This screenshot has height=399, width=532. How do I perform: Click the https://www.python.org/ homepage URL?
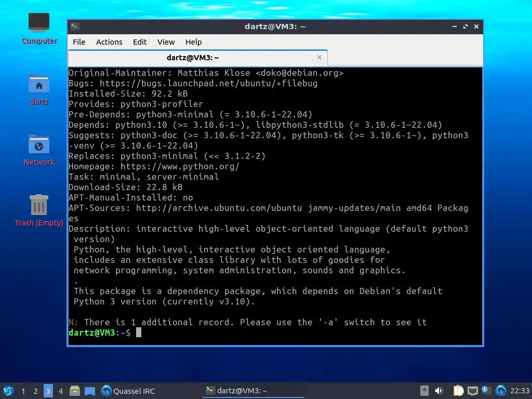pos(180,167)
